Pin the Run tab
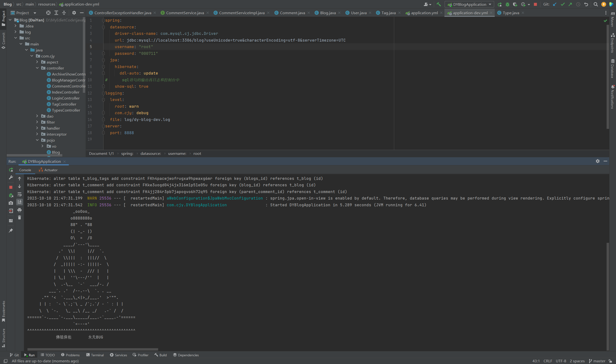Screen dimensions: 616x364 (x=11, y=231)
